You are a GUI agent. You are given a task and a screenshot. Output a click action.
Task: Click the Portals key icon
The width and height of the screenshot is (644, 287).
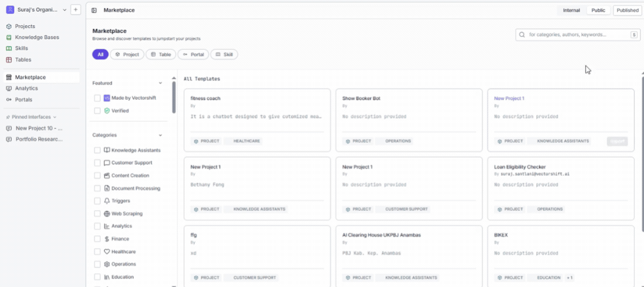click(x=9, y=100)
